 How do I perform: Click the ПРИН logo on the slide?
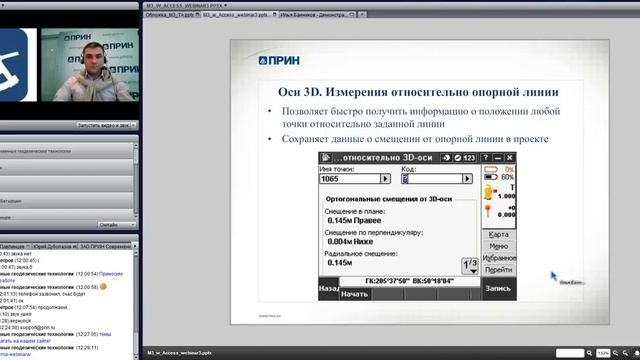pos(279,60)
